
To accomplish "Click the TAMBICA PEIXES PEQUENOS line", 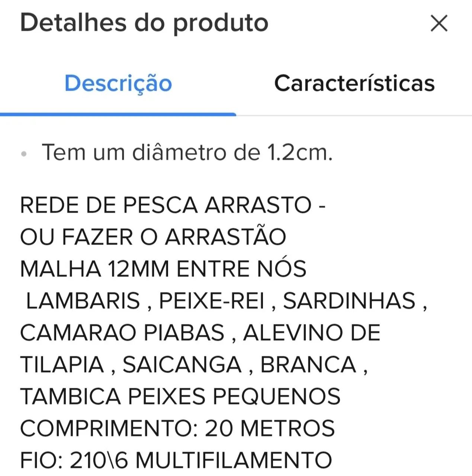I will pos(180,396).
